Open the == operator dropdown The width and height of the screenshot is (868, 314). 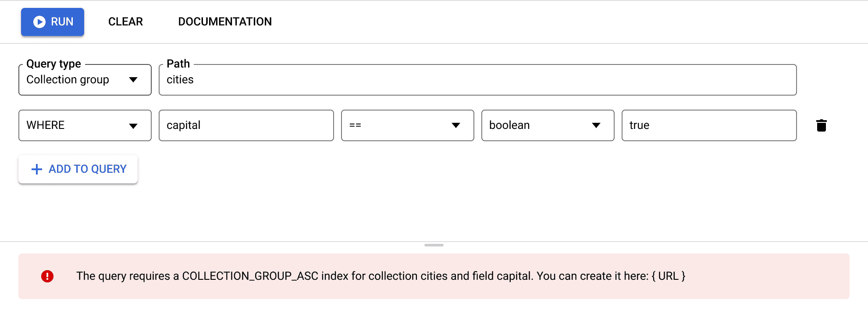tap(407, 125)
